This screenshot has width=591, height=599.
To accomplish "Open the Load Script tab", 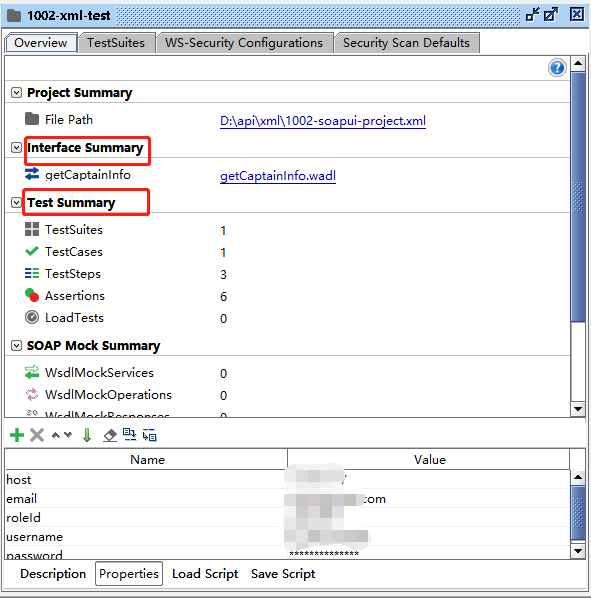I will (205, 574).
